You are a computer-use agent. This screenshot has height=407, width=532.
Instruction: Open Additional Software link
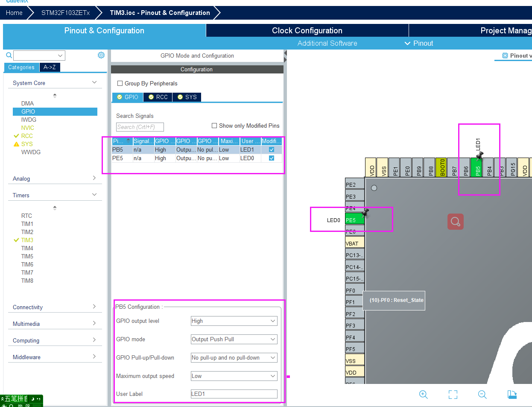pyautogui.click(x=327, y=43)
